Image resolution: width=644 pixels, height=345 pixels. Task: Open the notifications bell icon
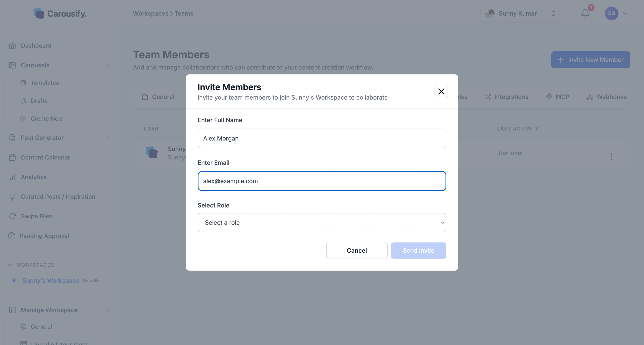(x=585, y=13)
